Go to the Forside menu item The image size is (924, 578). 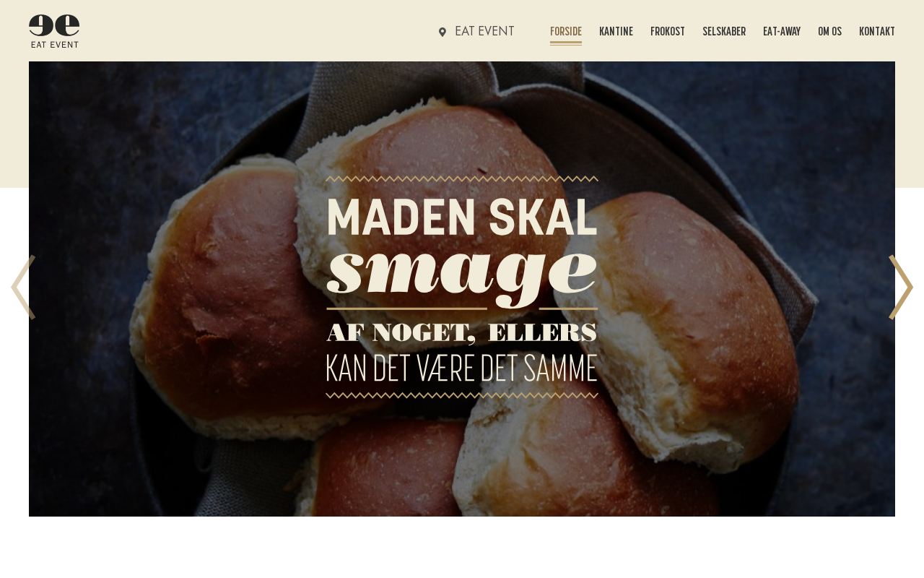566,32
